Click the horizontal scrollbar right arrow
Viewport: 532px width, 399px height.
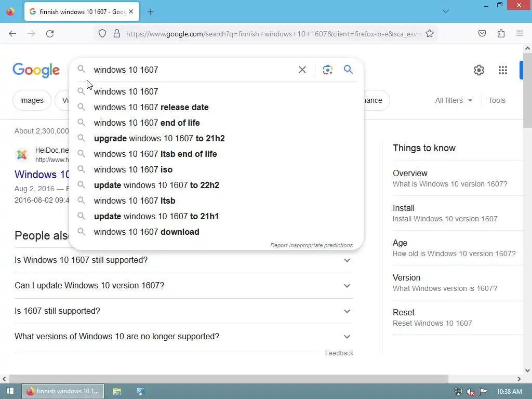[x=519, y=379]
